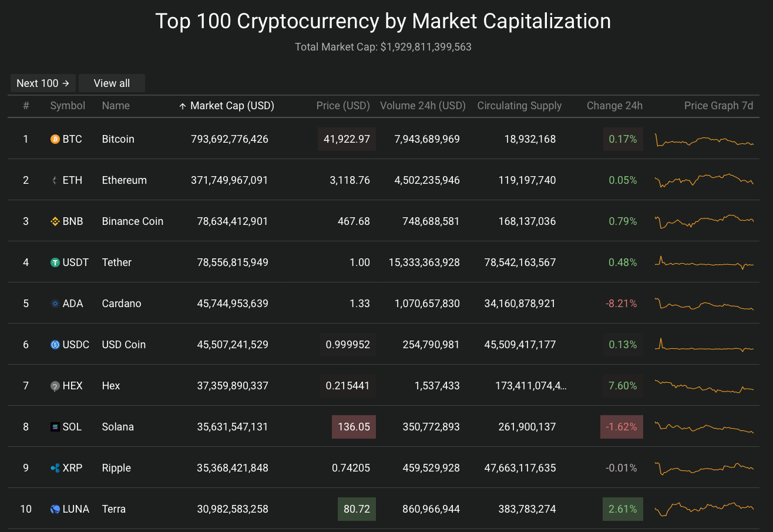Open the Binance Coin name link
The image size is (773, 532).
pyautogui.click(x=132, y=221)
